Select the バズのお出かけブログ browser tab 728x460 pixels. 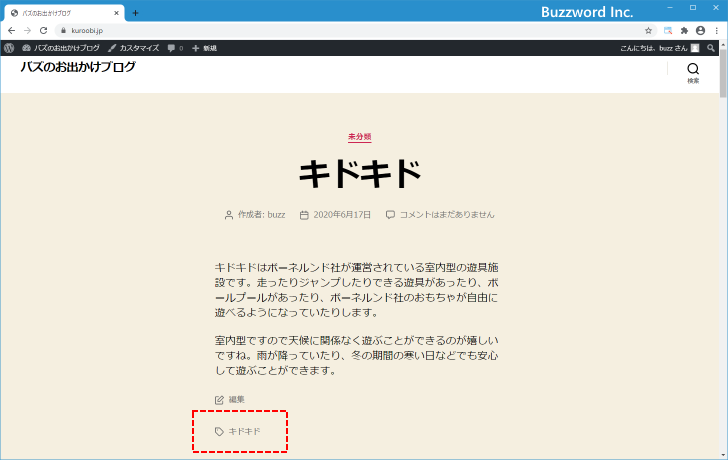pyautogui.click(x=64, y=13)
